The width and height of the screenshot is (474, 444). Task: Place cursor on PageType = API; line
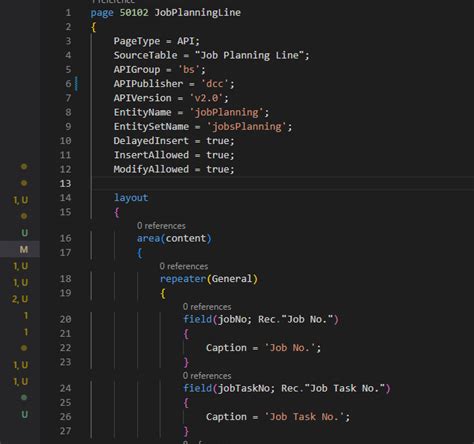[x=156, y=41]
